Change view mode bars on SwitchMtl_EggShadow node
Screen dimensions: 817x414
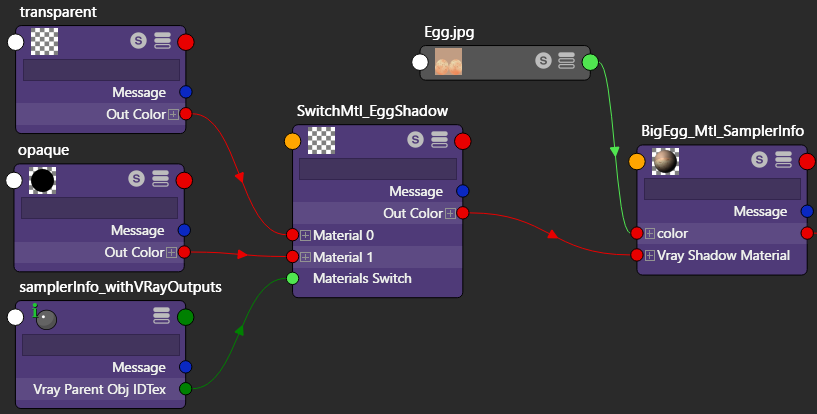coord(440,140)
